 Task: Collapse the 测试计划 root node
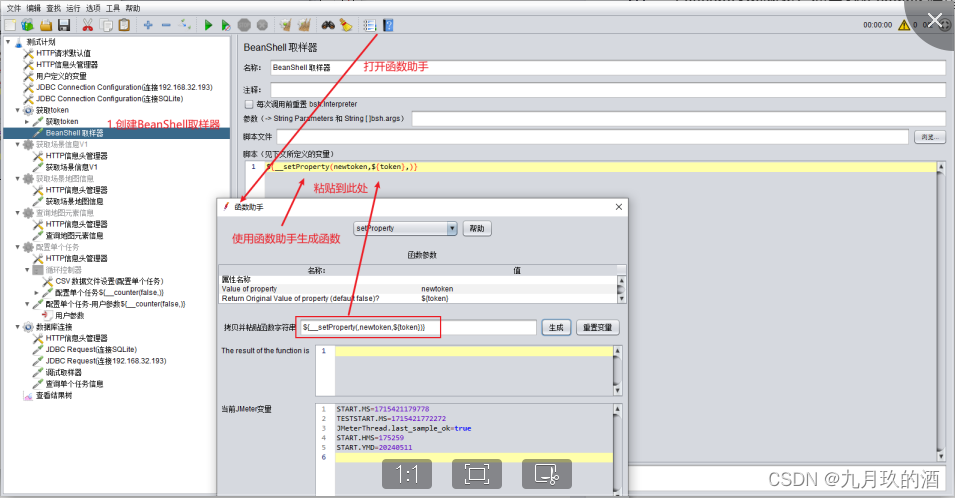click(8, 42)
